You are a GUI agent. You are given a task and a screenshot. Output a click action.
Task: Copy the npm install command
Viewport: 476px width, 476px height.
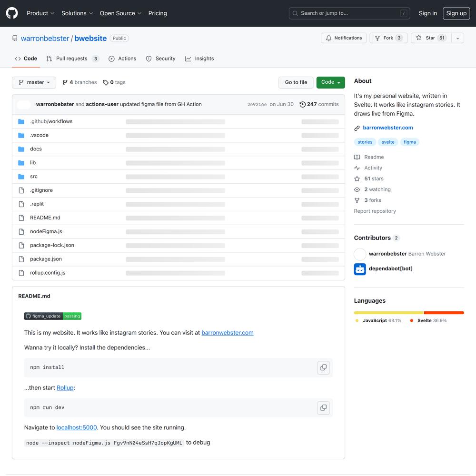click(x=323, y=367)
